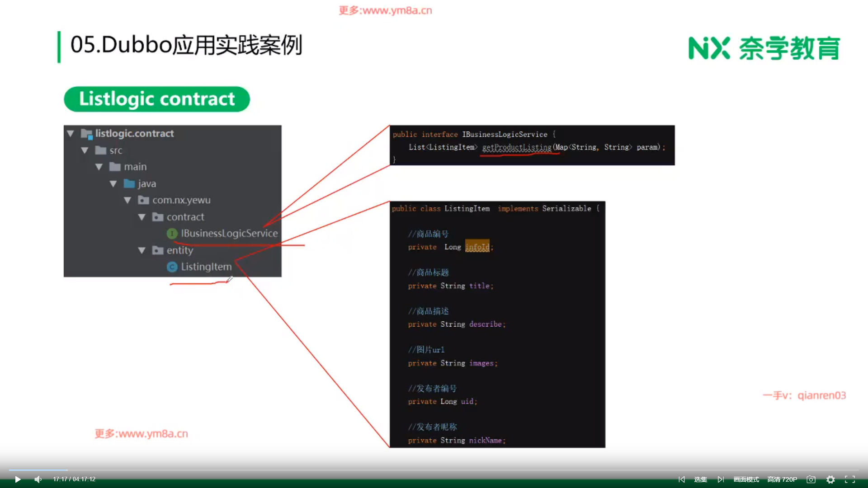This screenshot has width=868, height=488.
Task: Click the ListingItem class icon
Action: [172, 267]
